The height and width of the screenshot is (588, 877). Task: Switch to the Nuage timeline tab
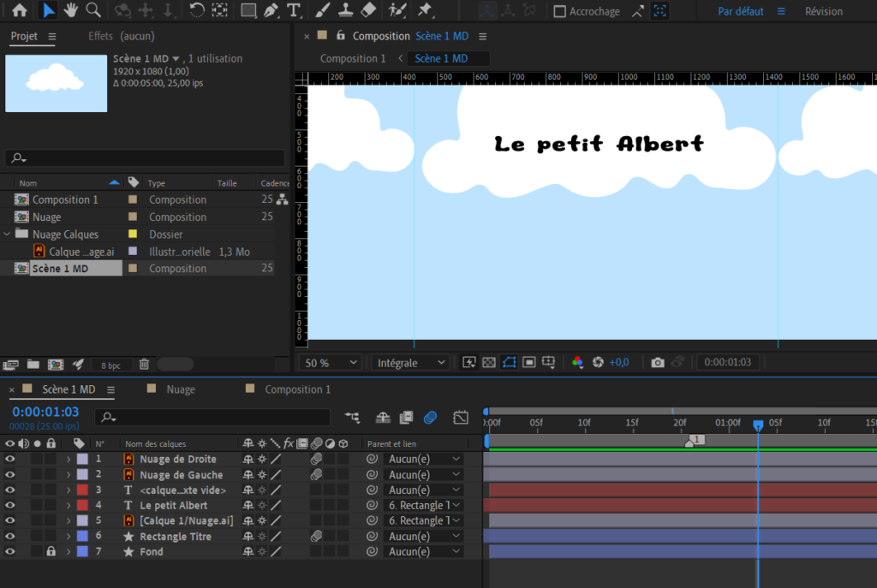coord(180,389)
